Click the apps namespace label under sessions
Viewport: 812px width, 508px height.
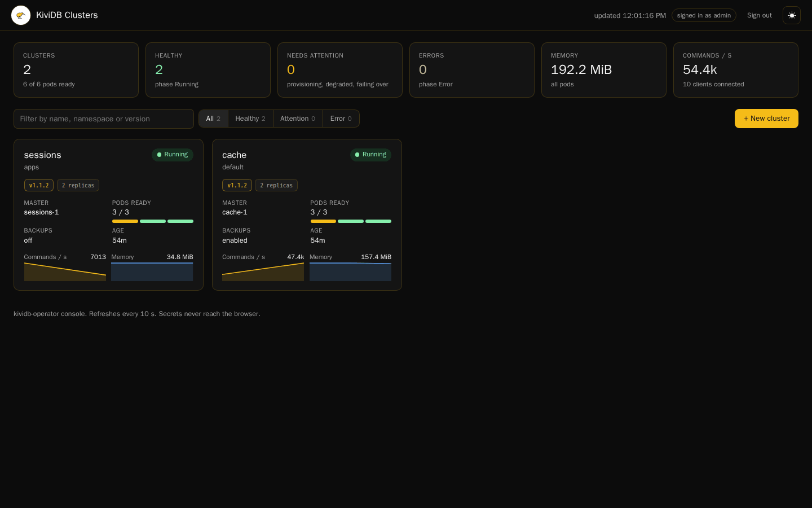click(32, 168)
